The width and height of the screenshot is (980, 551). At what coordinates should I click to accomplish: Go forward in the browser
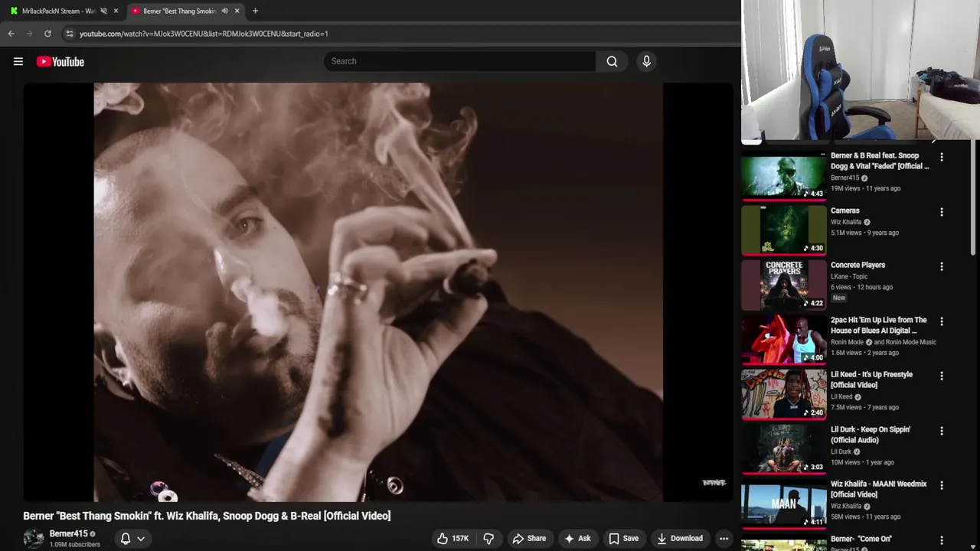(29, 34)
